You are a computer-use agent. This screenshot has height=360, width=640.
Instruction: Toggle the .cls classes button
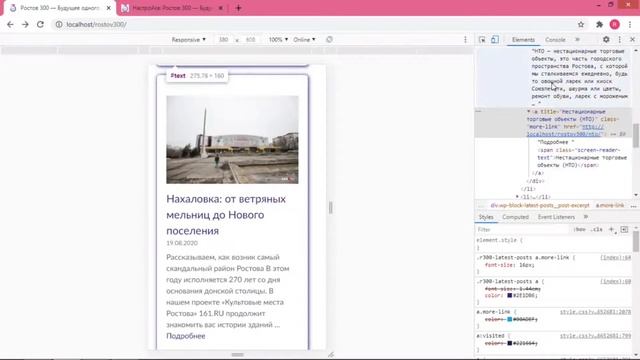click(x=597, y=230)
